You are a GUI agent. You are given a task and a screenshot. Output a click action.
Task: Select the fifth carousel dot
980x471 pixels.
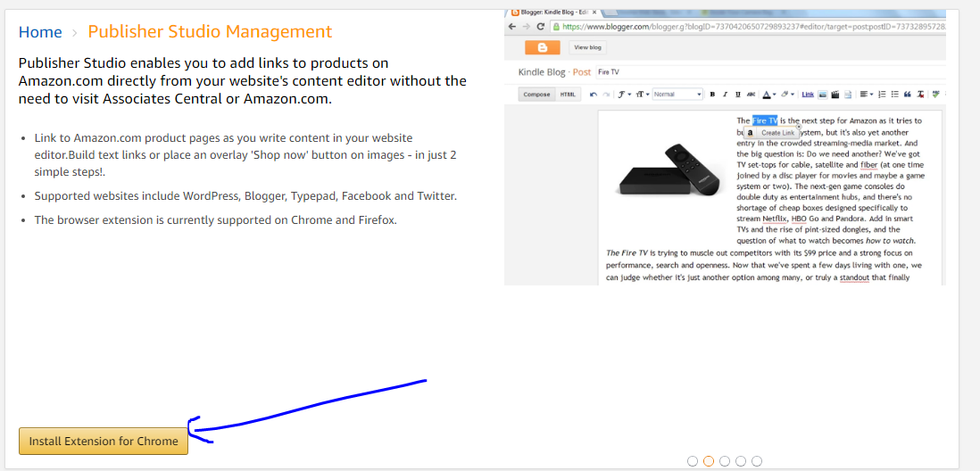coord(757,461)
